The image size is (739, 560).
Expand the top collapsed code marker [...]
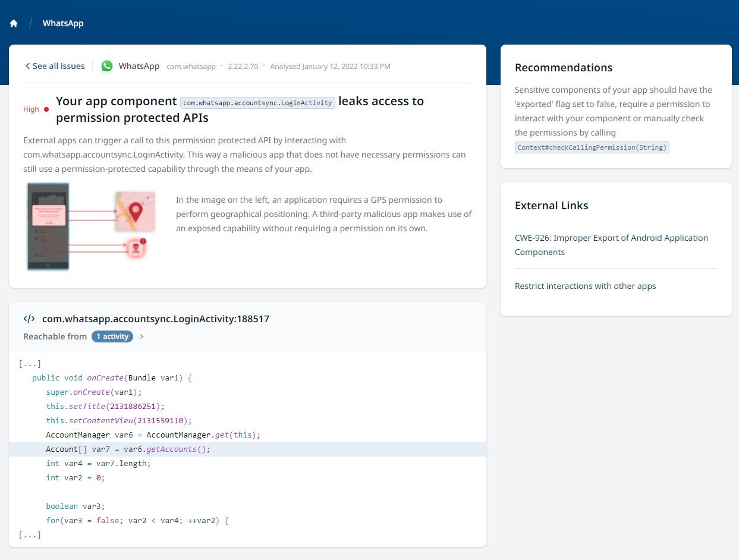point(30,364)
